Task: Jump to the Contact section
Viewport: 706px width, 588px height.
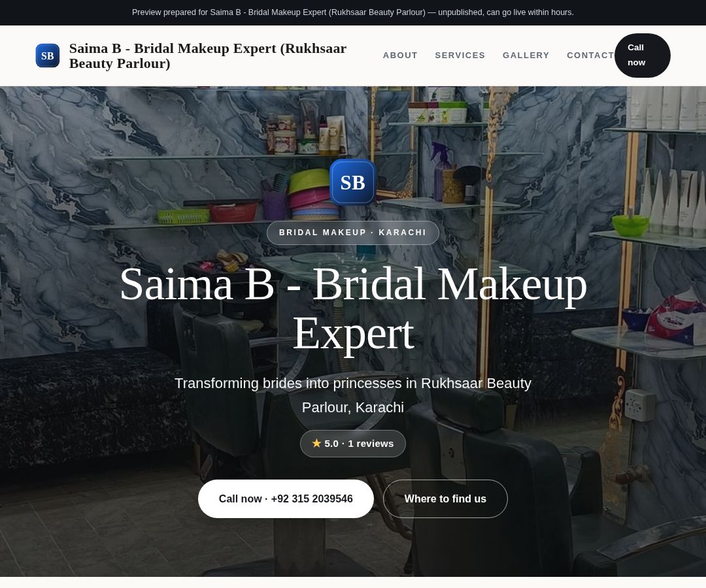Action: click(590, 56)
